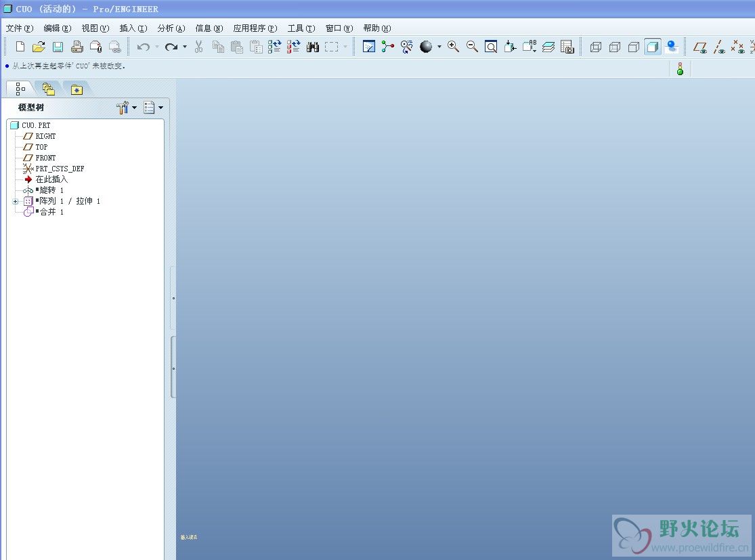Click the Zoom Out magnifier

472,47
